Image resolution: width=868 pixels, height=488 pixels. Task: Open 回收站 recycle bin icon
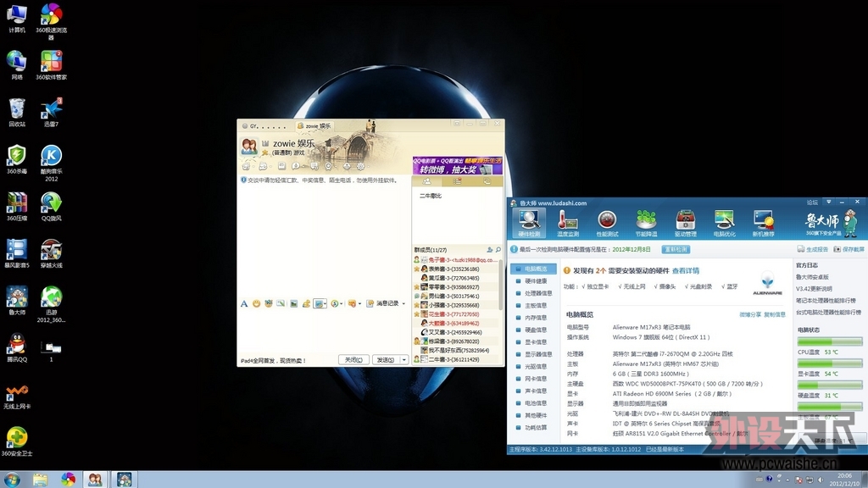click(17, 113)
